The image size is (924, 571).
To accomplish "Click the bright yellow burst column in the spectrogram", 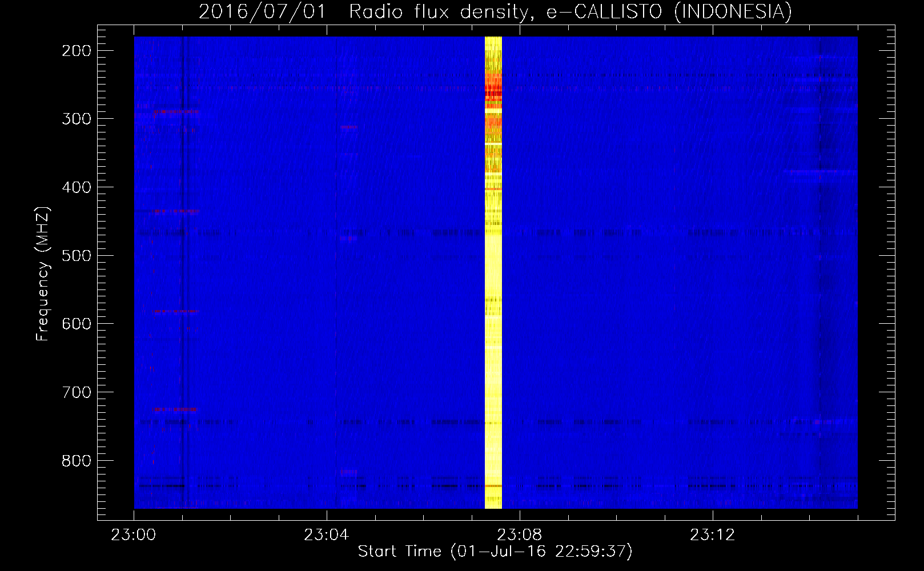I will (x=493, y=272).
